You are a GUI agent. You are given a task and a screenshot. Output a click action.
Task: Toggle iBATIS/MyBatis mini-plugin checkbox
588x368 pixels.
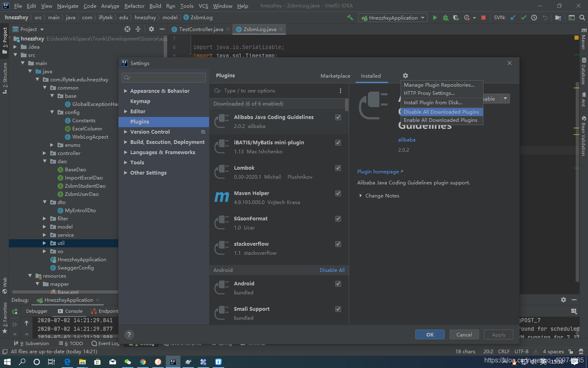[338, 143]
